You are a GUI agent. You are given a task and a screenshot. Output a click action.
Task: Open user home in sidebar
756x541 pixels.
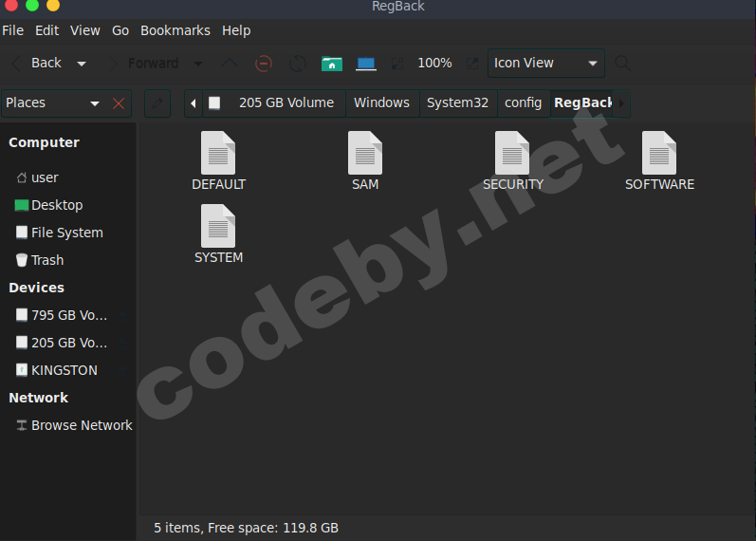[x=37, y=177]
